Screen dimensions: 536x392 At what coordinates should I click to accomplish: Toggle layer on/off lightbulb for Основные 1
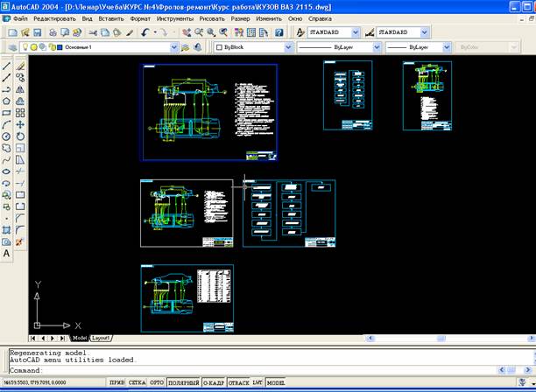[25, 46]
